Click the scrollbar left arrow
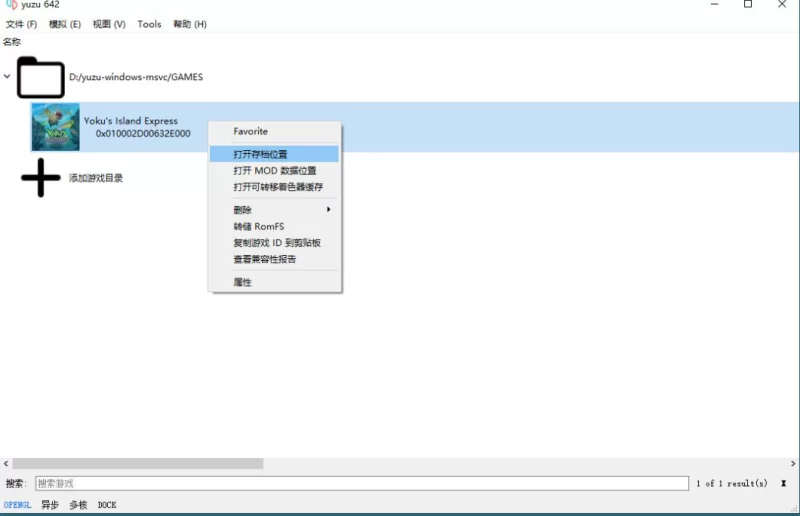 (6, 463)
